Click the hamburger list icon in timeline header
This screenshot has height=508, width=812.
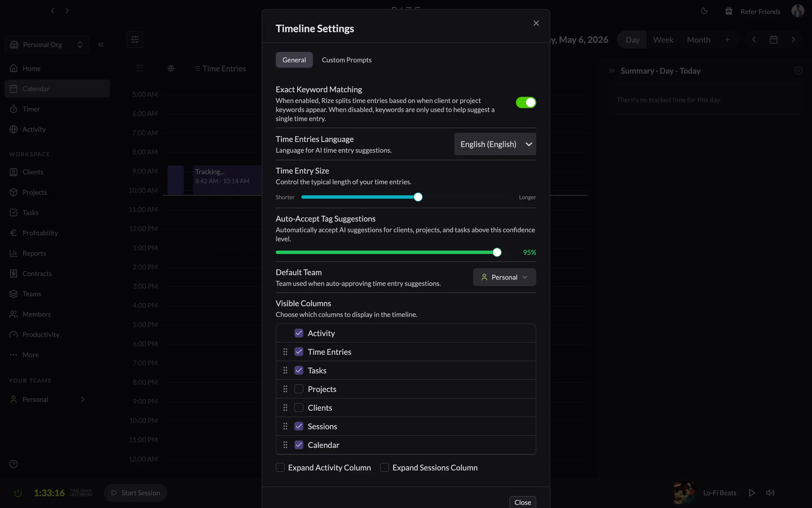(x=140, y=68)
